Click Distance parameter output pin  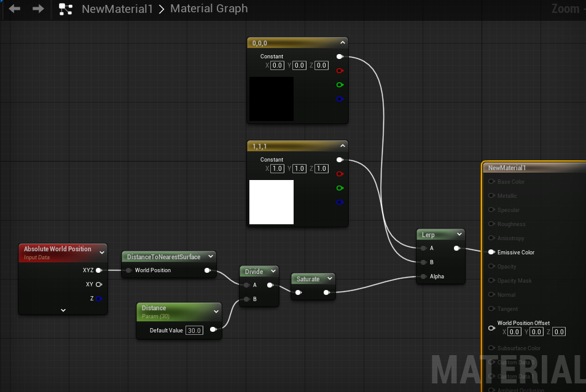pyautogui.click(x=213, y=329)
